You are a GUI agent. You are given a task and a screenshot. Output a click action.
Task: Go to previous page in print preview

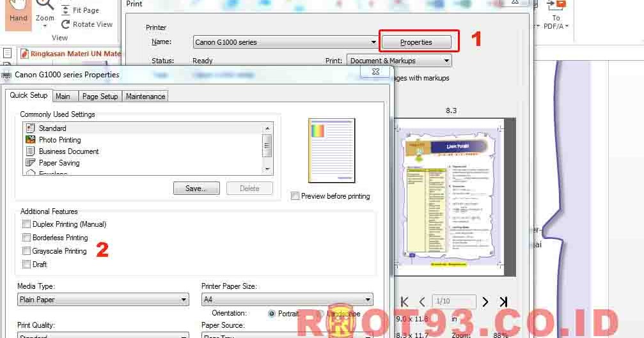click(x=422, y=302)
